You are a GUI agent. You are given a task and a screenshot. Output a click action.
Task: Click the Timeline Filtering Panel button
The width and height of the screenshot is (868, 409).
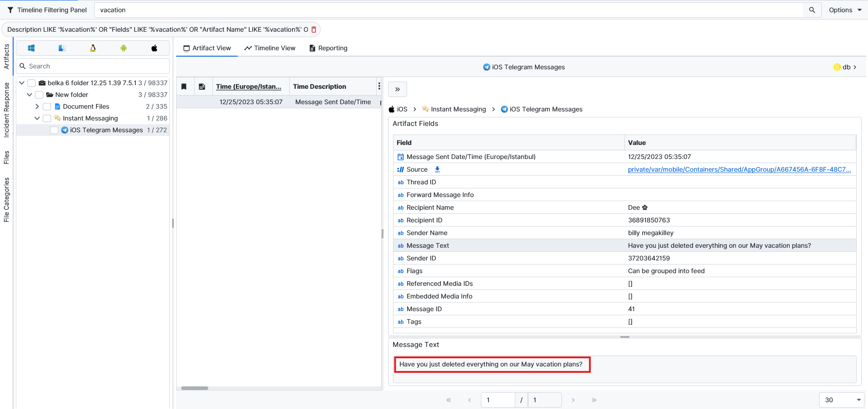point(47,10)
